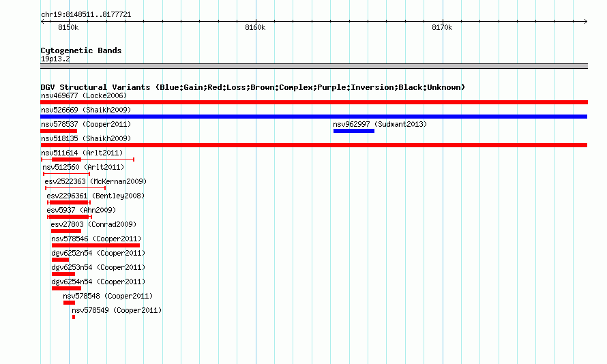607x364 pixels.
Task: Select the red nsv578537 loss bar
Action: 59,131
